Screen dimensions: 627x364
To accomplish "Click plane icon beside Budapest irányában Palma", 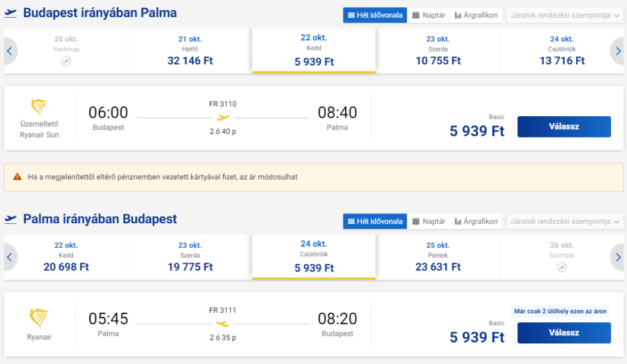I will tap(10, 13).
